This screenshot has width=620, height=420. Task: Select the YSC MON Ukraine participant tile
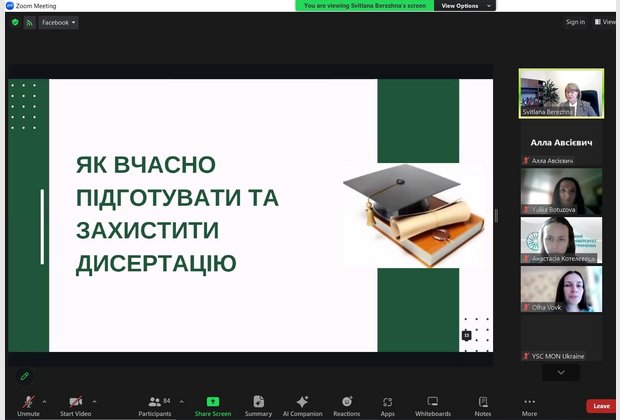coord(561,338)
